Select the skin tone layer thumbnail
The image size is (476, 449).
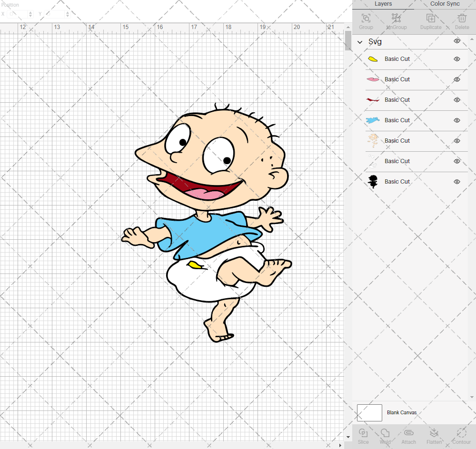[x=373, y=141]
